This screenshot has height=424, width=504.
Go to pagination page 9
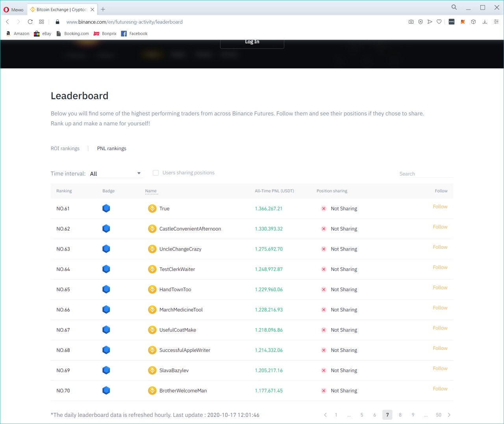tap(413, 415)
